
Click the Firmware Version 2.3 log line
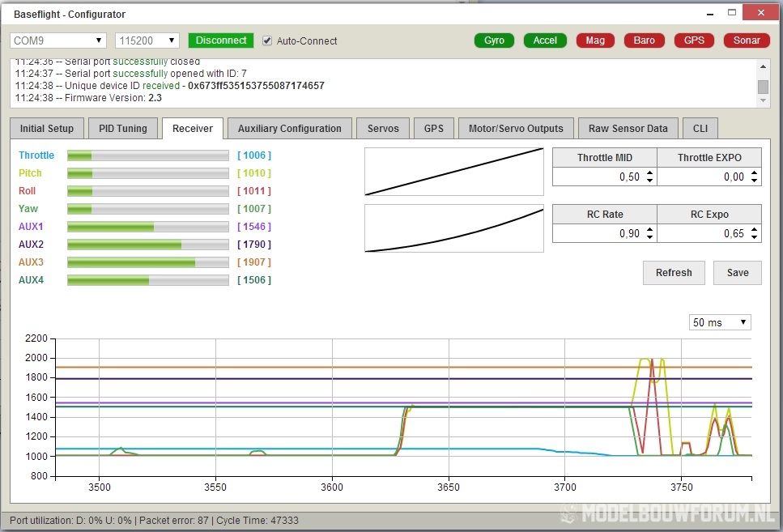[88, 98]
